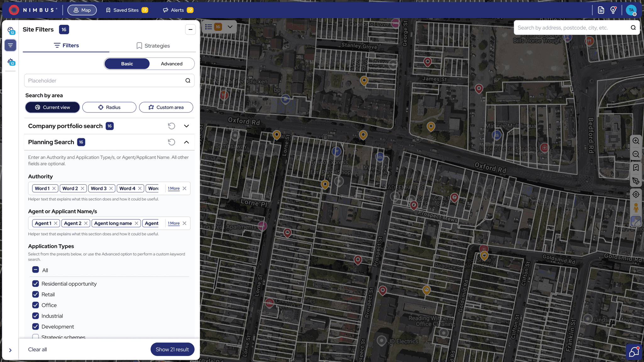Screen dimensions: 644x362
Task: Click the lightbulb tips icon
Action: tap(613, 10)
